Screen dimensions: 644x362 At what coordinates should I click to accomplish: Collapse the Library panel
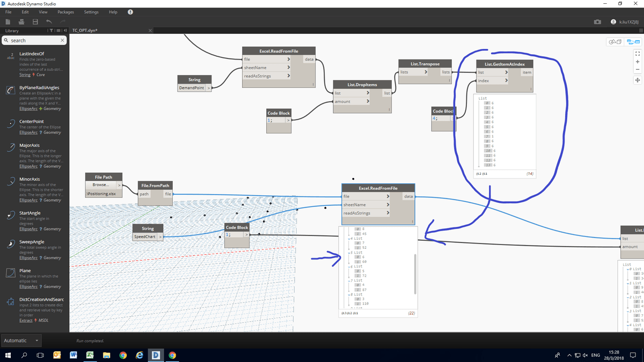(65, 31)
